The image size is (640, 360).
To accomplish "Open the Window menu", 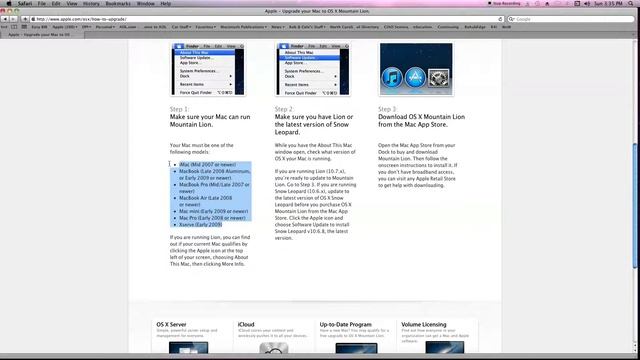I will tap(145, 3).
